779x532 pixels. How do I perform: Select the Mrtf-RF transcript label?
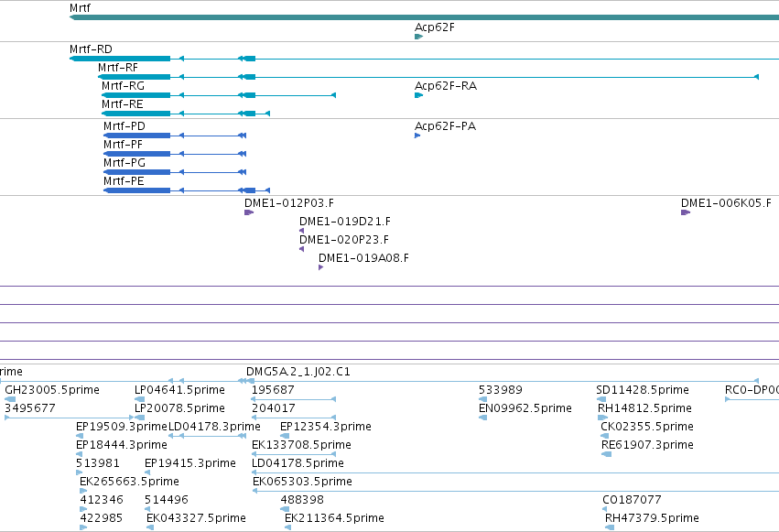pos(118,68)
